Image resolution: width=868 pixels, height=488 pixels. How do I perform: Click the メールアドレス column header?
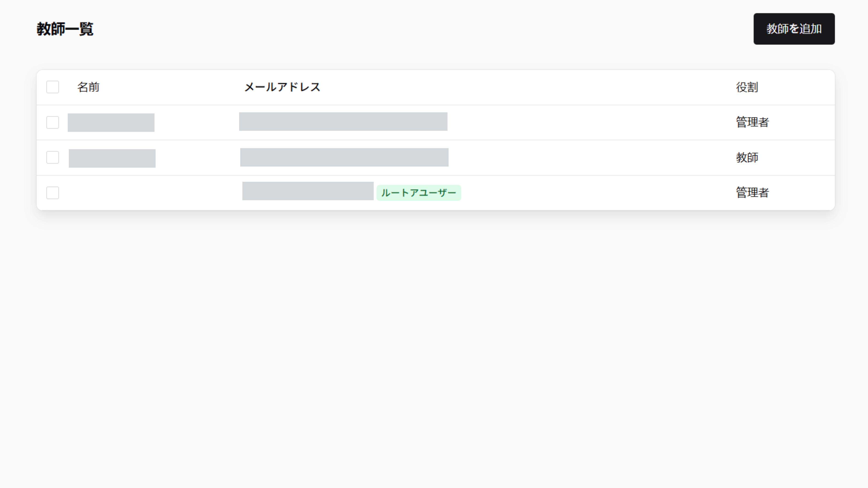[x=282, y=87]
